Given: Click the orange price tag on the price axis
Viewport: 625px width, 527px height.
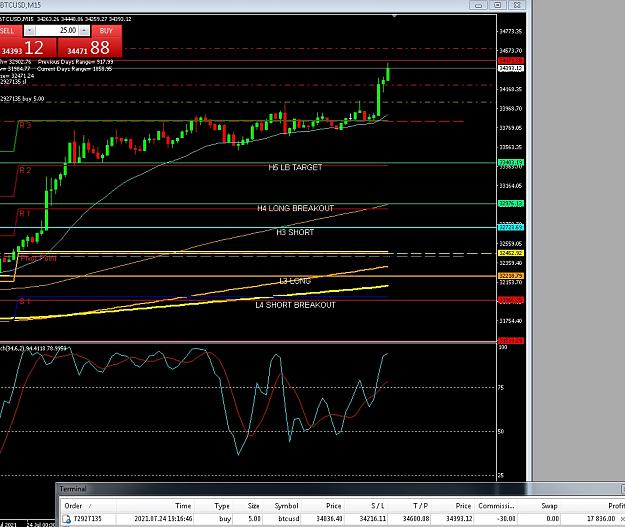Looking at the screenshot, I should tap(511, 276).
